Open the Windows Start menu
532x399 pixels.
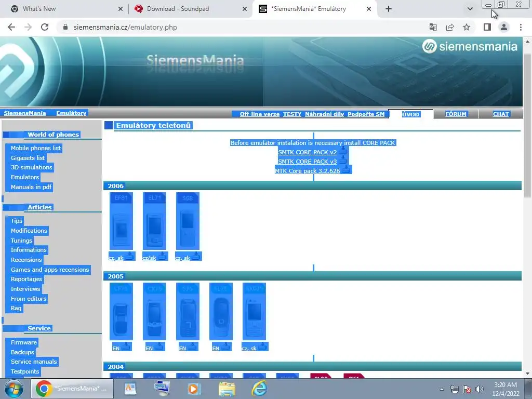tap(14, 389)
